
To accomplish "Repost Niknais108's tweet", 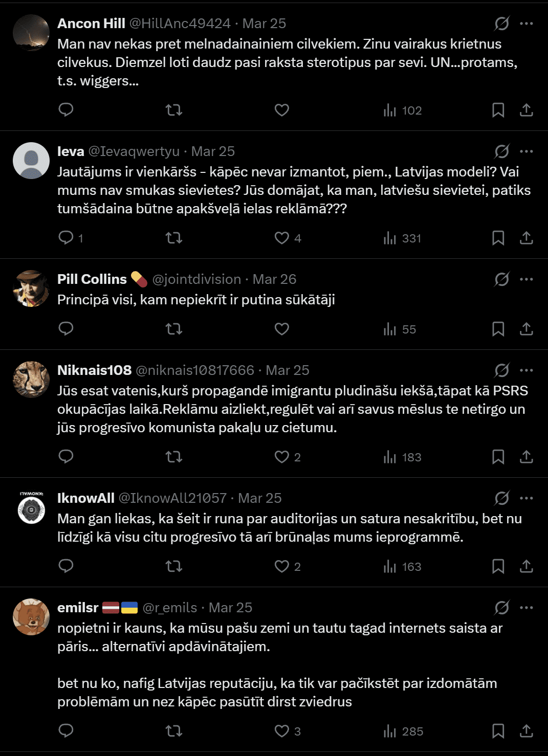I will point(174,457).
